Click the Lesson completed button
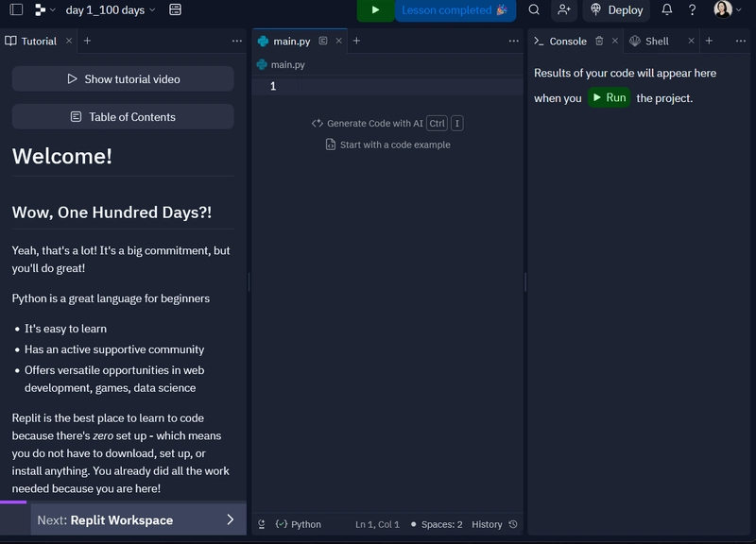The height and width of the screenshot is (544, 756). 455,10
